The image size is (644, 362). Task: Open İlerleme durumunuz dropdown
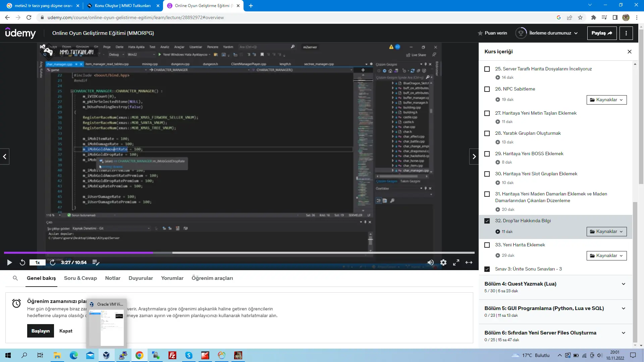(553, 33)
